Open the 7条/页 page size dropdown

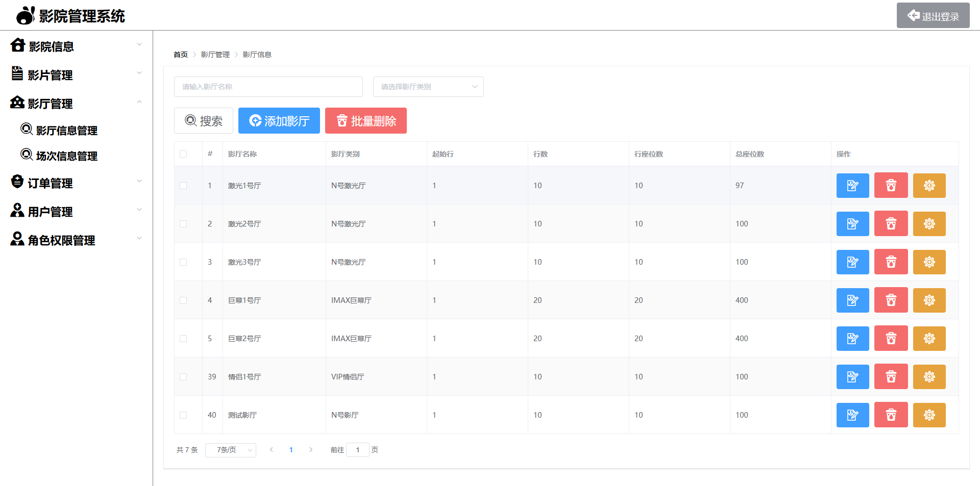tap(231, 450)
